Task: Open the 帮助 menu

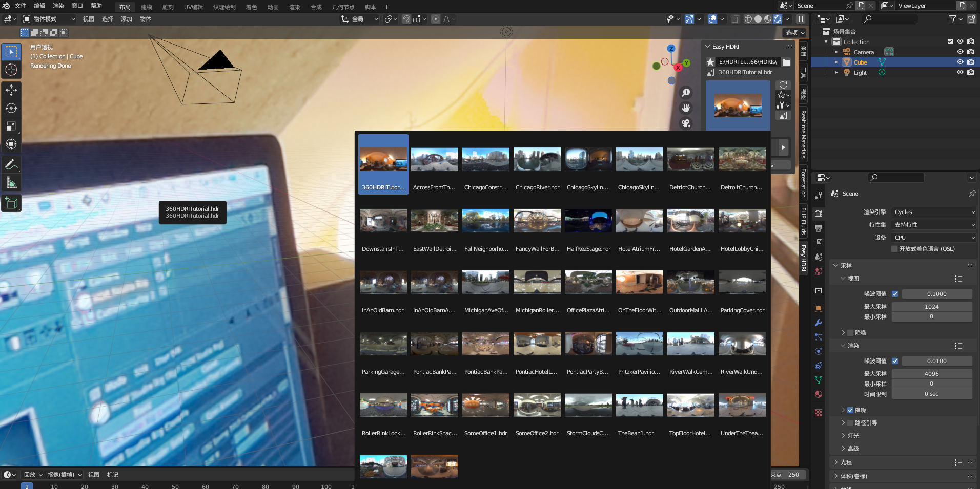Action: 96,6
